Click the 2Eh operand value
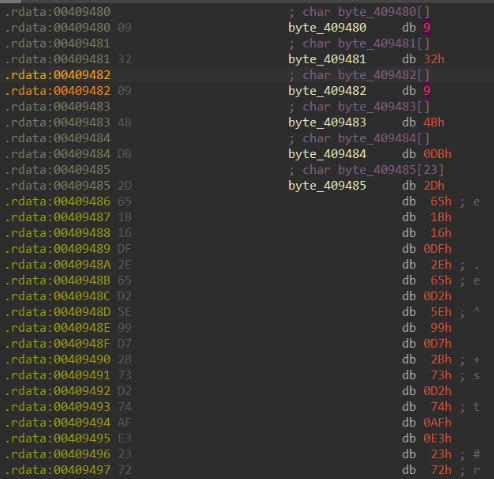494x479 pixels. (x=441, y=265)
